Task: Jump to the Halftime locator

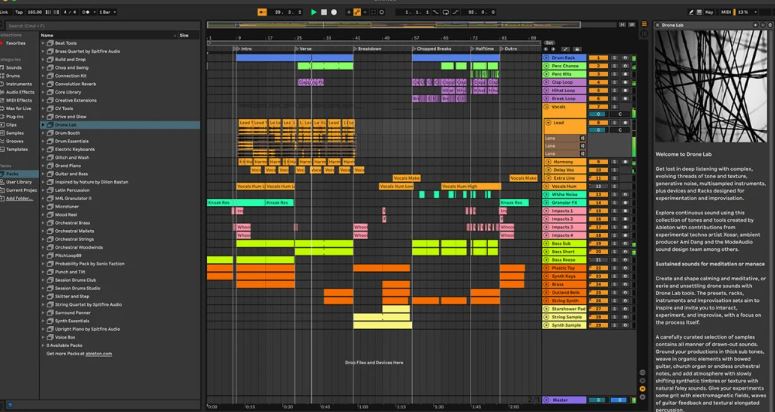Action: click(x=482, y=49)
